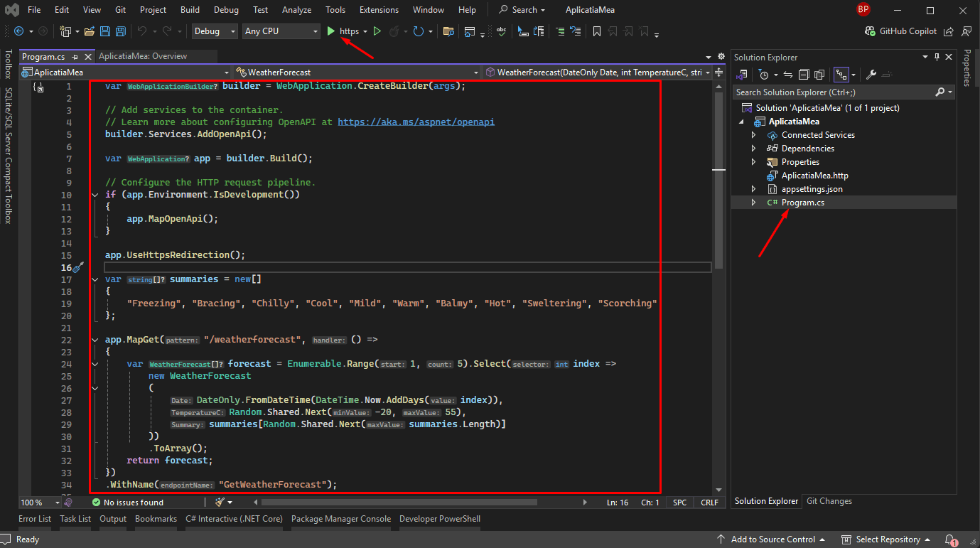Expand the Connected Services node

click(754, 135)
